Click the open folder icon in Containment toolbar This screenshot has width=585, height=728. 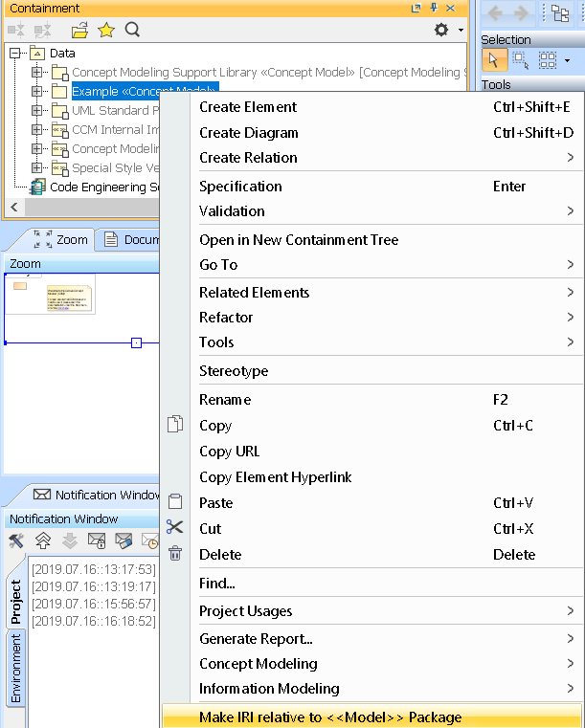(79, 31)
